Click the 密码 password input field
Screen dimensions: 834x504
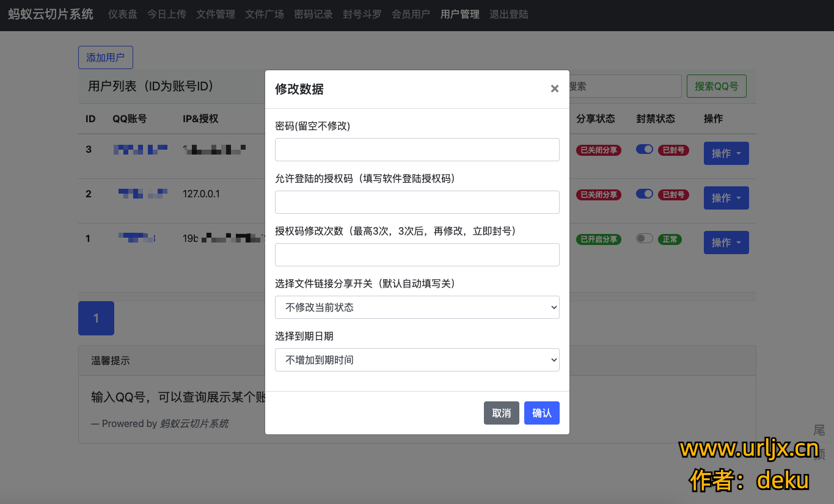417,150
